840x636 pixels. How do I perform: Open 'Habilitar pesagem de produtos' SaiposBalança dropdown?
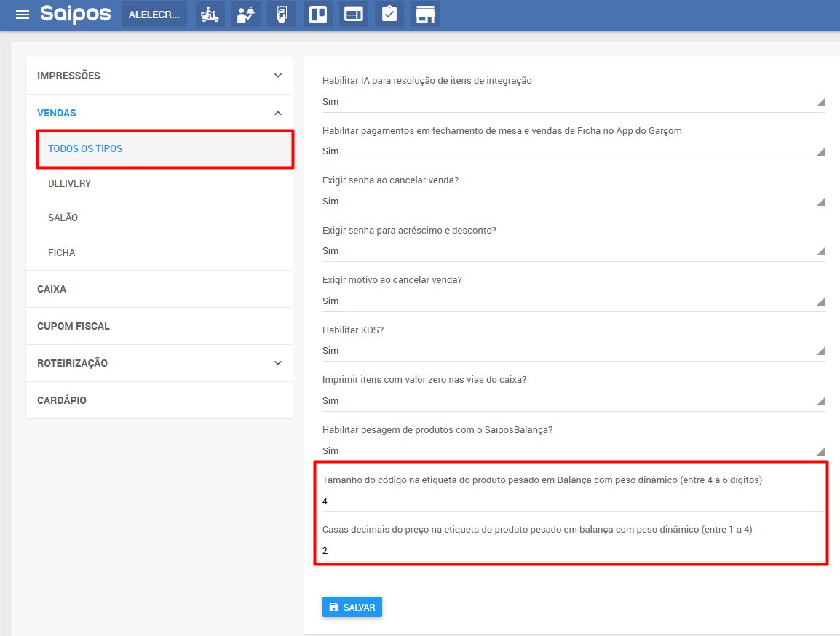[574, 451]
